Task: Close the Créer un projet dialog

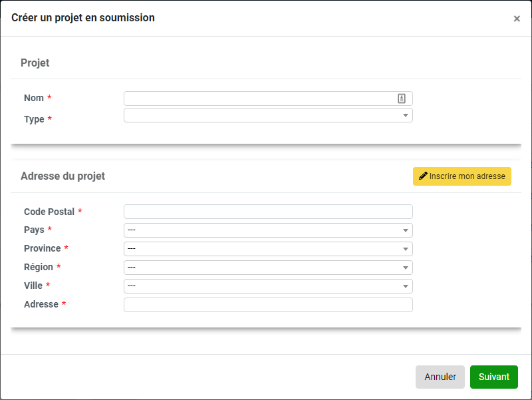Action: tap(517, 19)
